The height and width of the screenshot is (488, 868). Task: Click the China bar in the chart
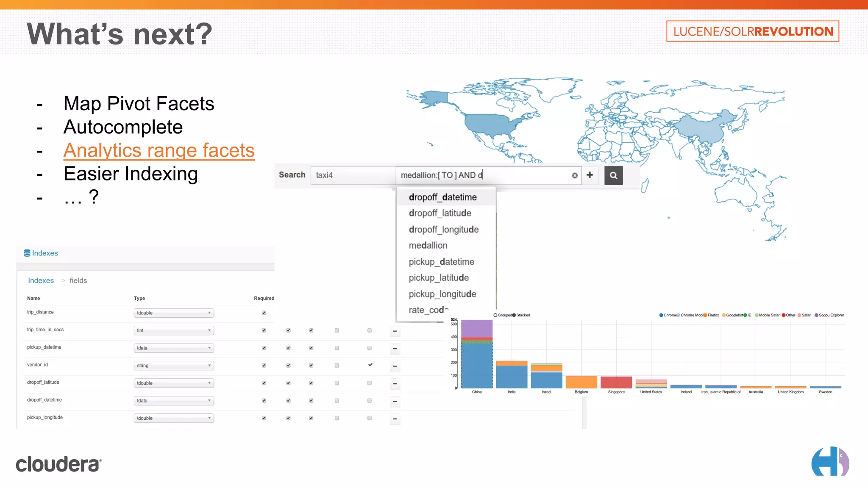pyautogui.click(x=477, y=354)
